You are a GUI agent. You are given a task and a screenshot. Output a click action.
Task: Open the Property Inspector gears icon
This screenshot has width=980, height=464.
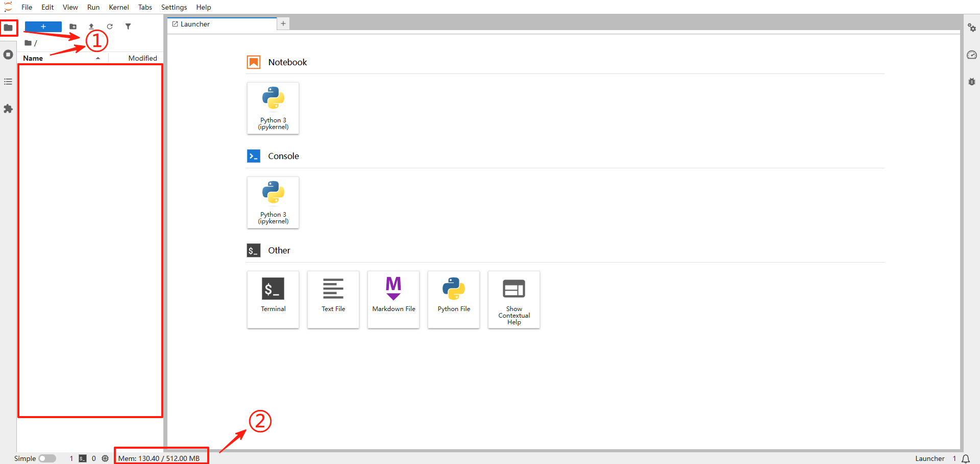[x=971, y=28]
